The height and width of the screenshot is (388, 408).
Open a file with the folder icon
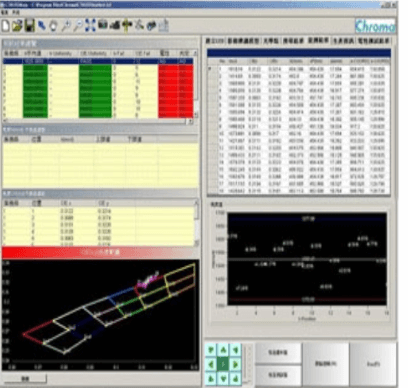pos(17,26)
